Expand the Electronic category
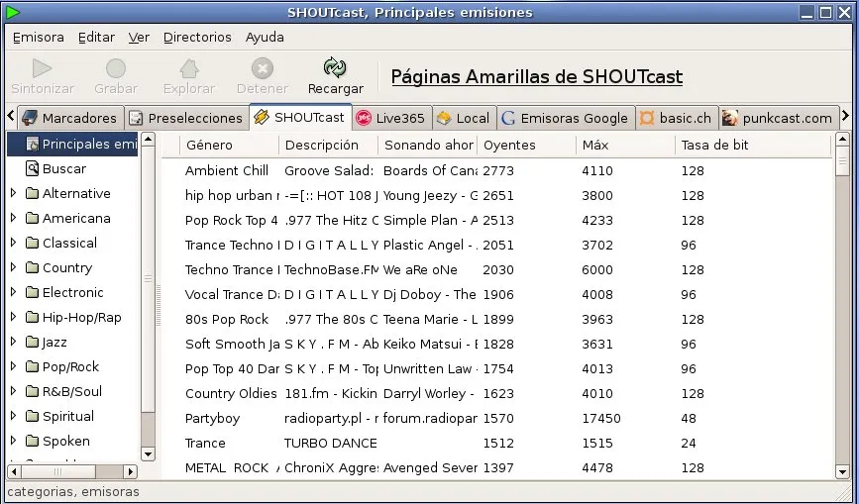The image size is (859, 504). click(14, 293)
